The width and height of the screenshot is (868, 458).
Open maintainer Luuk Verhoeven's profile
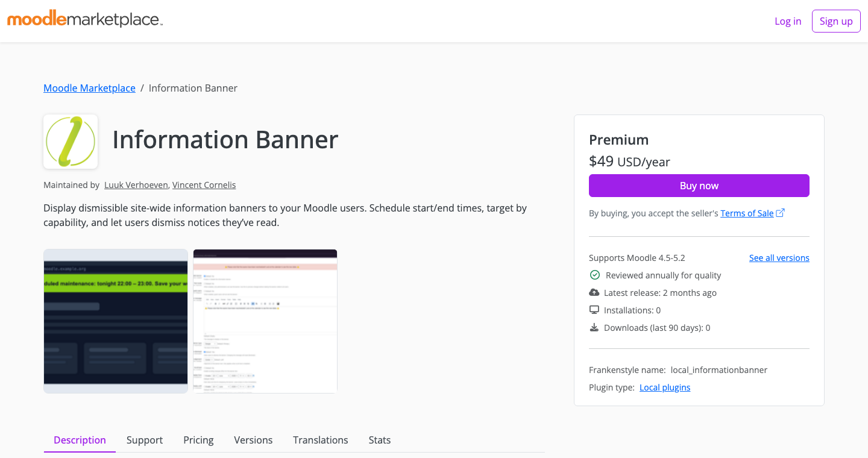136,185
